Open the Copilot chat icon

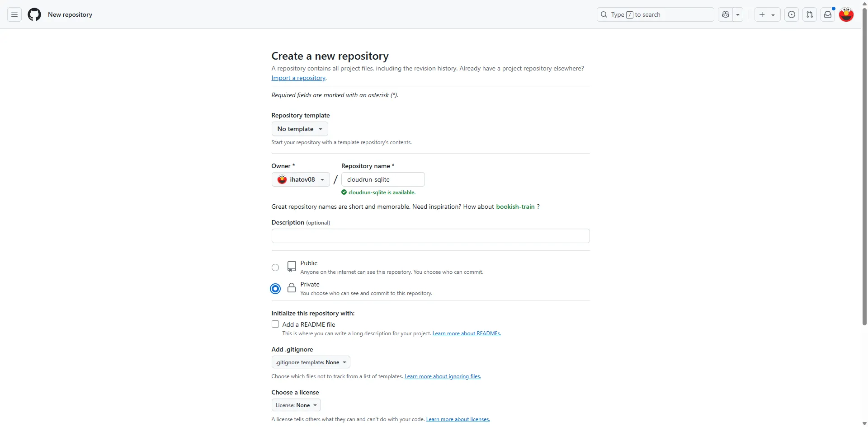coord(726,14)
